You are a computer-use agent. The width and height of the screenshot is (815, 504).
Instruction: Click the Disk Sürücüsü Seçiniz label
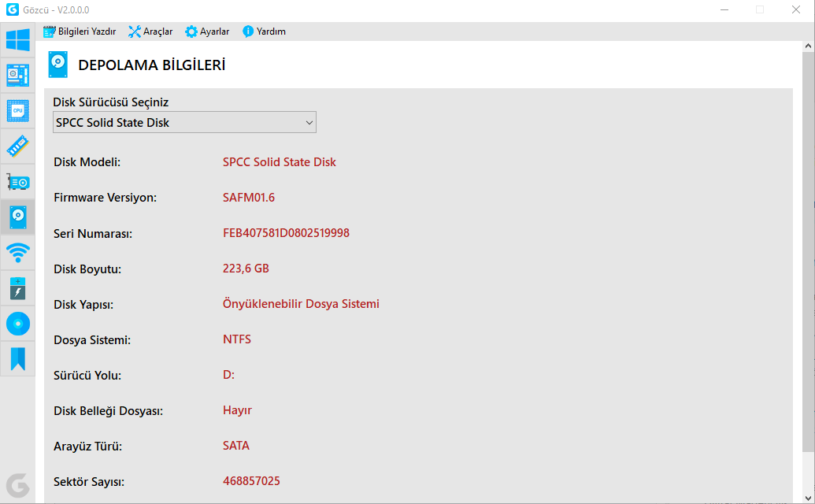[111, 102]
